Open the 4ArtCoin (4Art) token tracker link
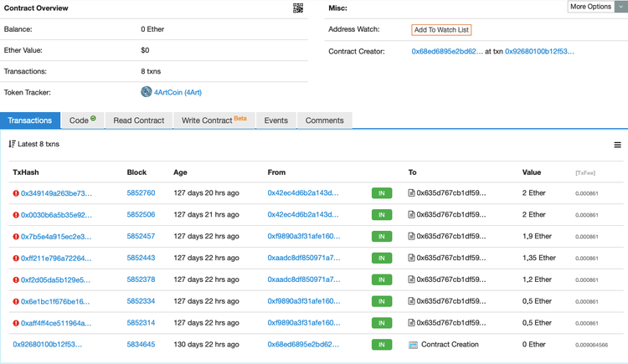The width and height of the screenshot is (628, 364). tap(178, 93)
